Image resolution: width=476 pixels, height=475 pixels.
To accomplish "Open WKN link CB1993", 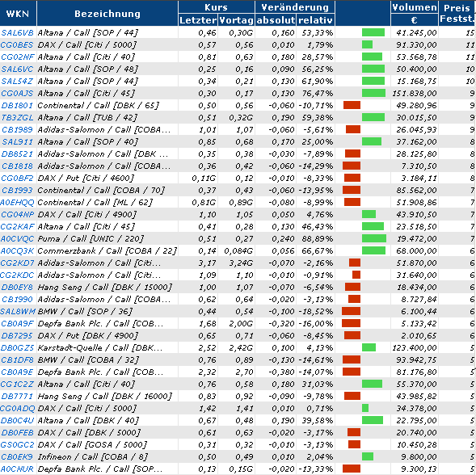I will click(17, 191).
